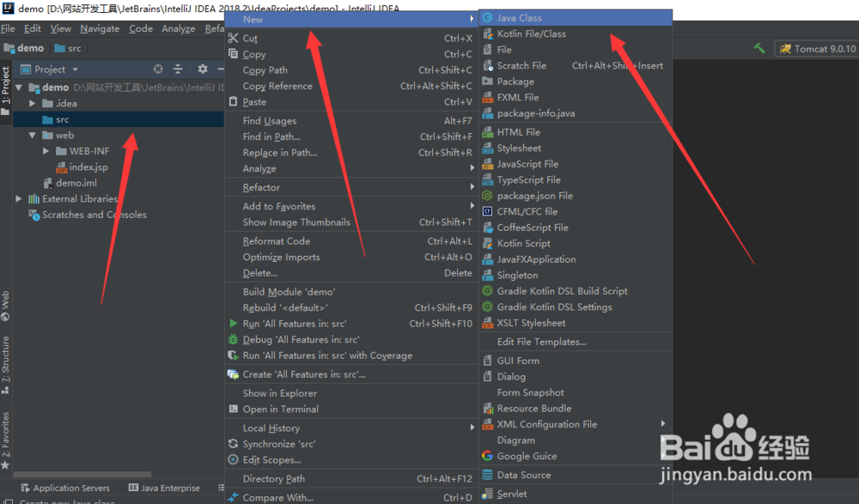
Task: Expand XML Configuration File submenu arrow
Action: coord(663,423)
